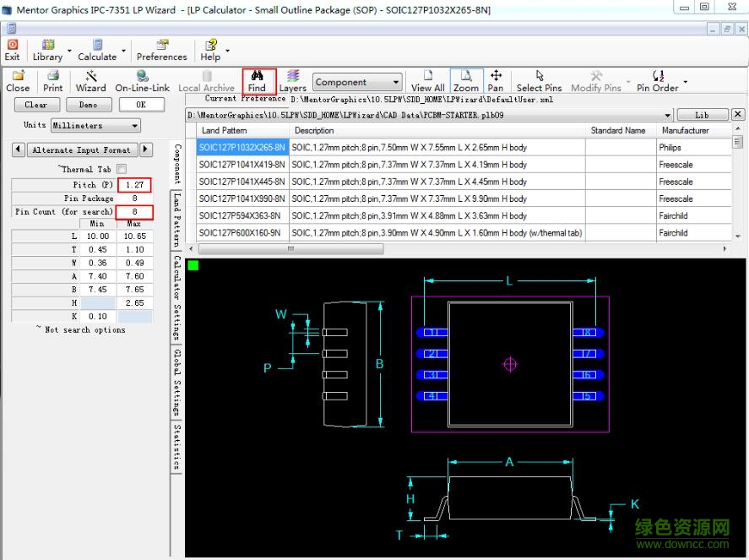Screen dimensions: 749x560
Task: Click the Alternate Input Format button
Action: click(81, 150)
